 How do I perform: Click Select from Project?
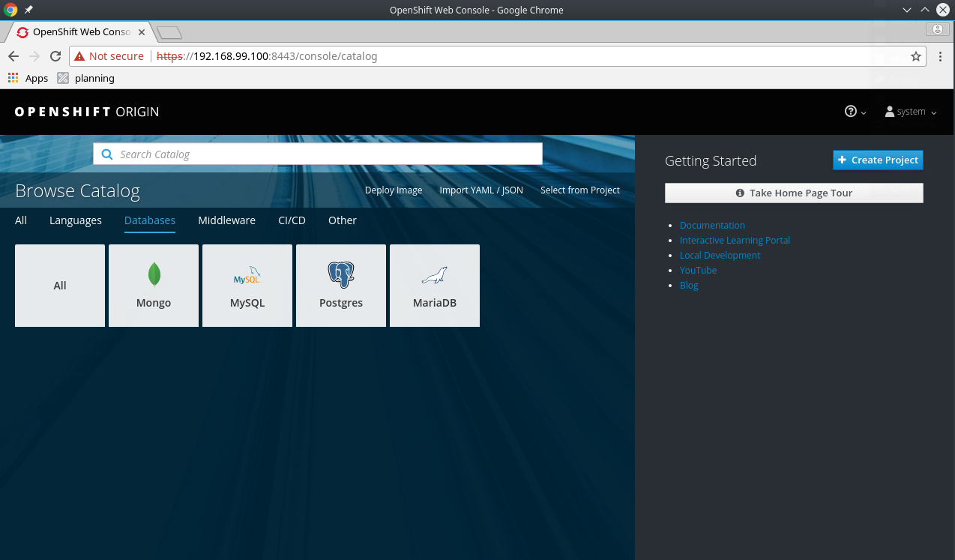tap(580, 190)
